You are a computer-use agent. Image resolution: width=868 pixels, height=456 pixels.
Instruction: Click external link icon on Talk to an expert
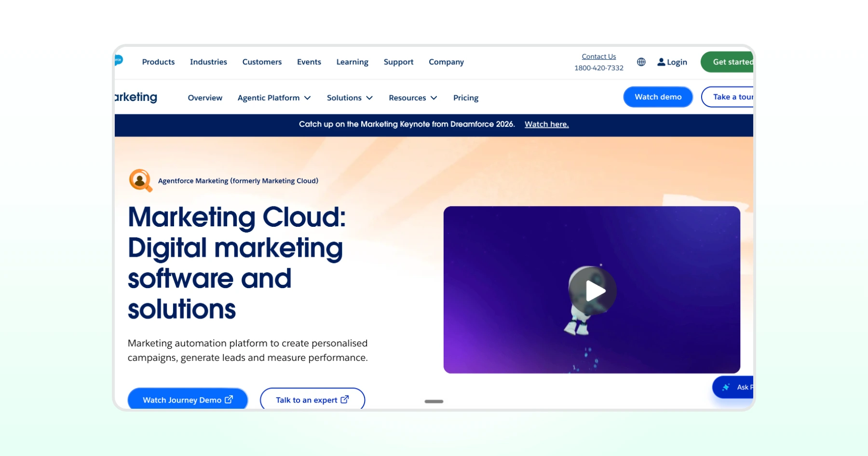[x=345, y=400]
